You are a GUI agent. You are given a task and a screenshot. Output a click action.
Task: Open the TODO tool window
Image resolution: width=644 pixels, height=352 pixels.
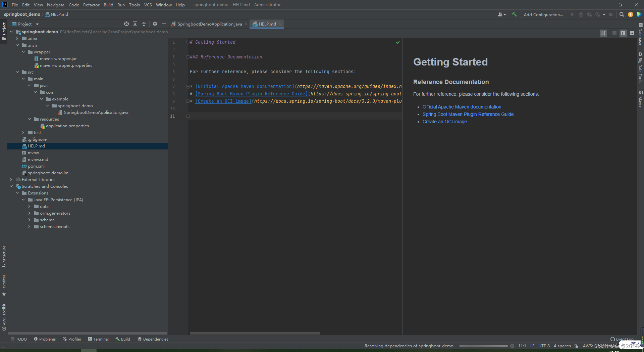click(19, 339)
